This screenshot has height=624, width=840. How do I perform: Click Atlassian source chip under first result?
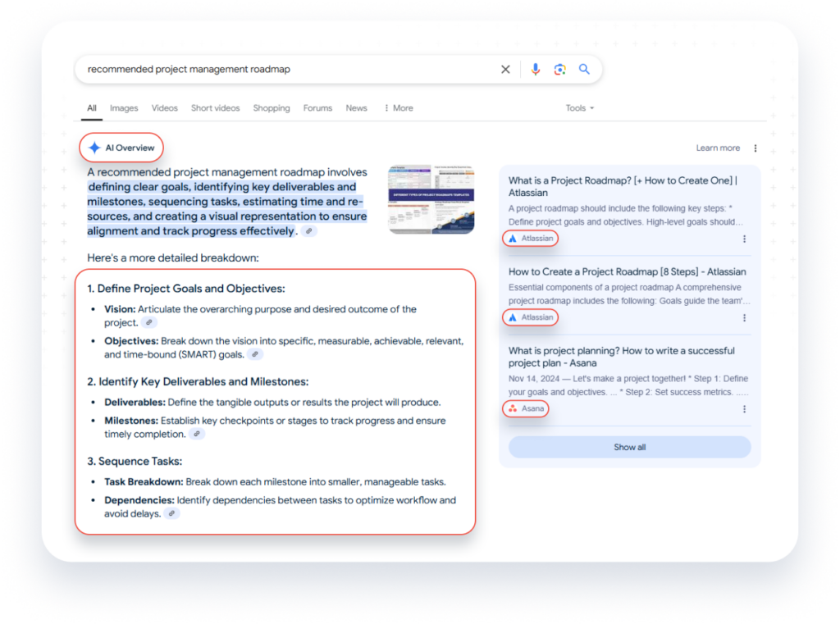(x=531, y=239)
